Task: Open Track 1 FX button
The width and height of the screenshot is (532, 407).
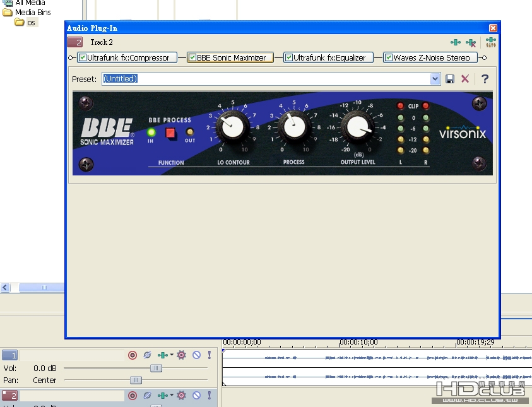Action: (x=163, y=355)
